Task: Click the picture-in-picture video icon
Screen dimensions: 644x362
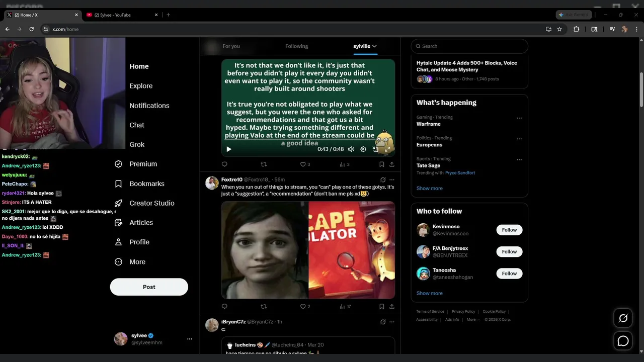Action: tap(375, 149)
